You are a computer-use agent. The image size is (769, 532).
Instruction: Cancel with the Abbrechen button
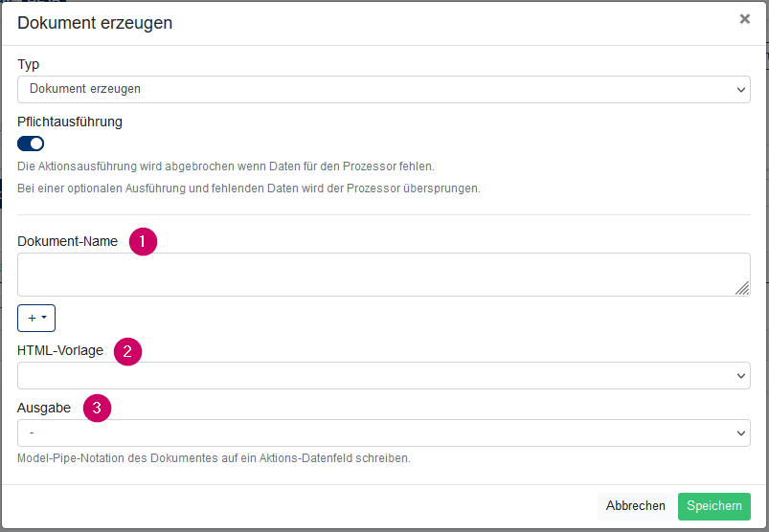click(635, 506)
